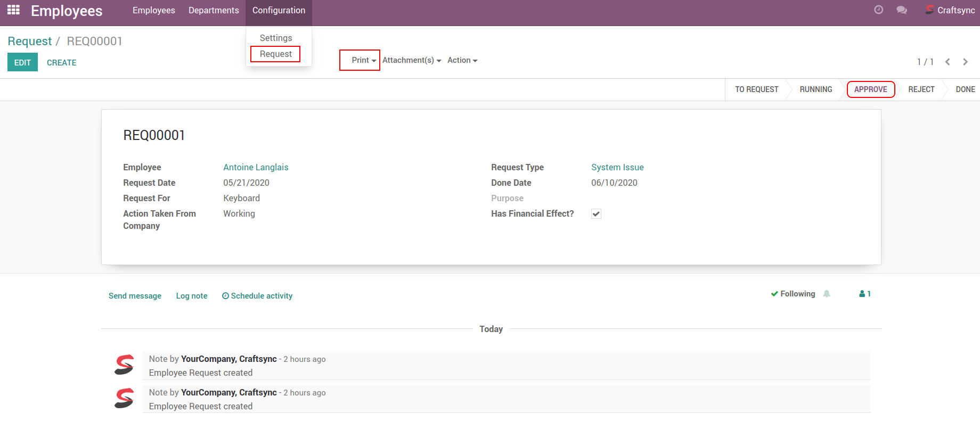Expand the Attachment(s) dropdown
This screenshot has width=980, height=421.
tap(411, 60)
